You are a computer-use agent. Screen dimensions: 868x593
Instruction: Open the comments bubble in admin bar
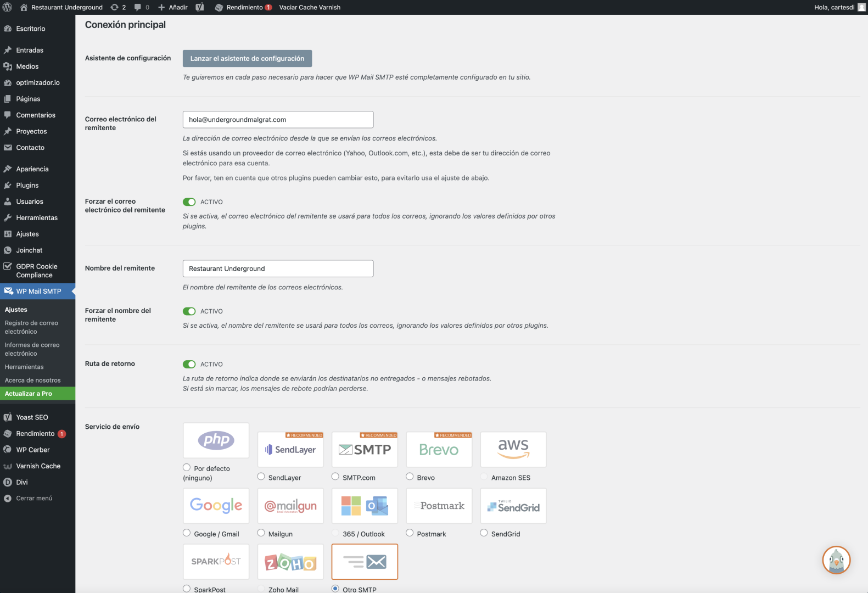point(142,7)
